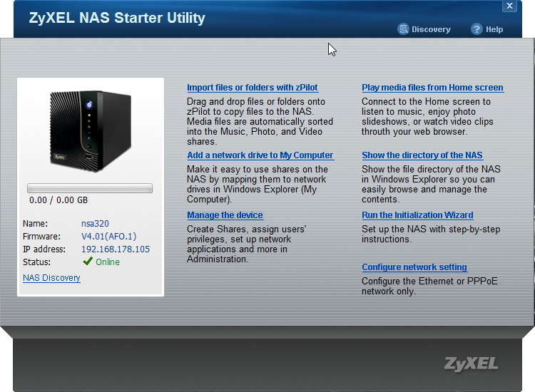
Task: Click firmware version V4.01(AFO.1)
Action: point(109,236)
